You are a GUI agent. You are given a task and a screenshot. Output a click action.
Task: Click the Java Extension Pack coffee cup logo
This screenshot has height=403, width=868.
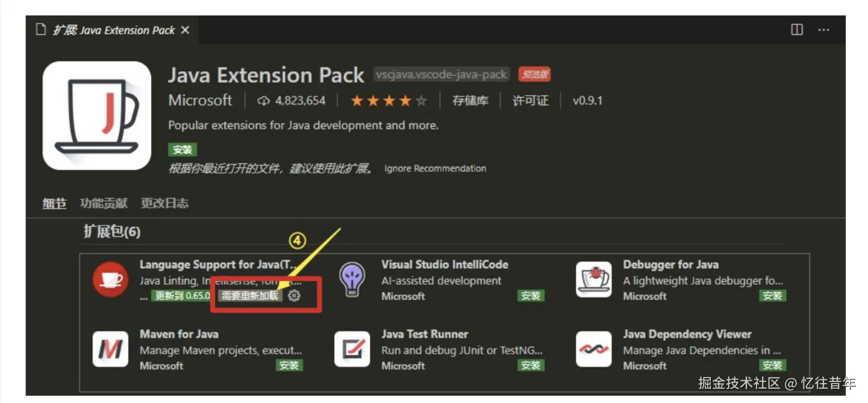97,115
